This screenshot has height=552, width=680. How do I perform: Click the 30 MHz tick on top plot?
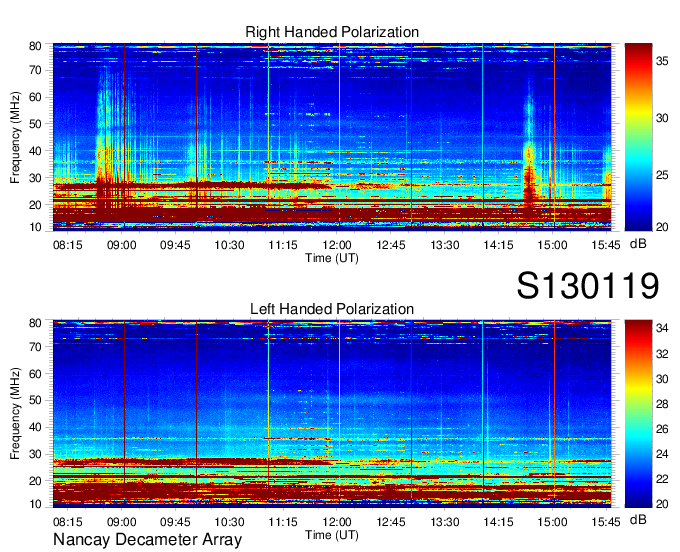point(35,178)
